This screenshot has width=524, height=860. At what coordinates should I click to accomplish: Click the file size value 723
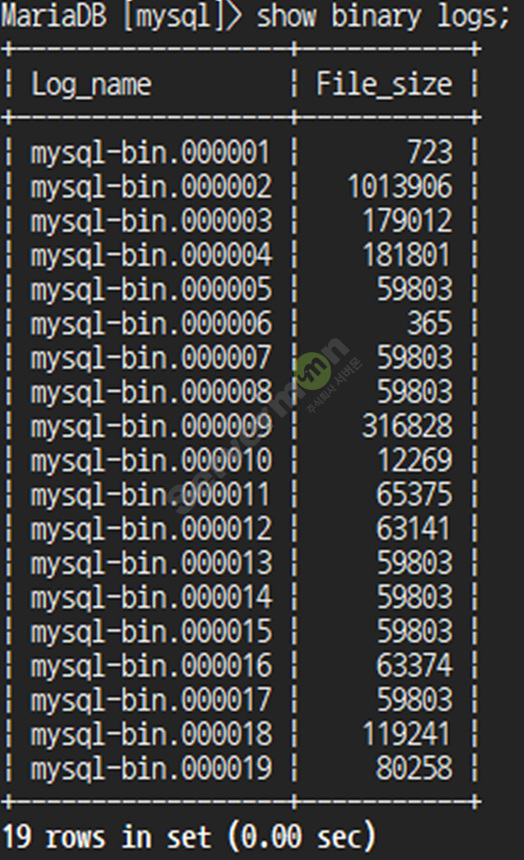430,152
